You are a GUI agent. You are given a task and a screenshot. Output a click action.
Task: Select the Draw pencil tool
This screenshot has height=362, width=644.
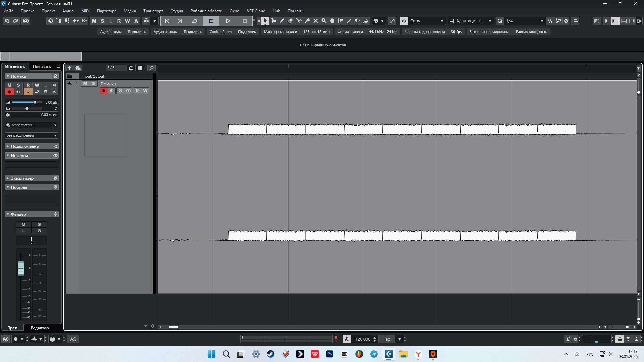[282, 21]
